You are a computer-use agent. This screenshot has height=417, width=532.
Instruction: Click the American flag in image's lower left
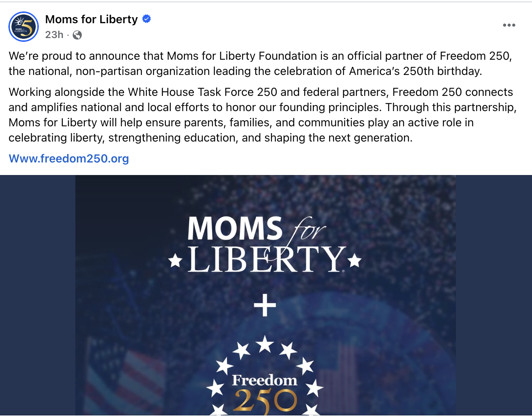pos(126,380)
